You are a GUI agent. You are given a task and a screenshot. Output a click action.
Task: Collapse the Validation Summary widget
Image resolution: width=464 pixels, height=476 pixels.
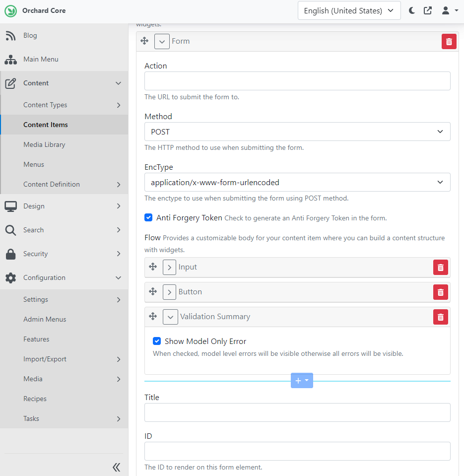[170, 317]
